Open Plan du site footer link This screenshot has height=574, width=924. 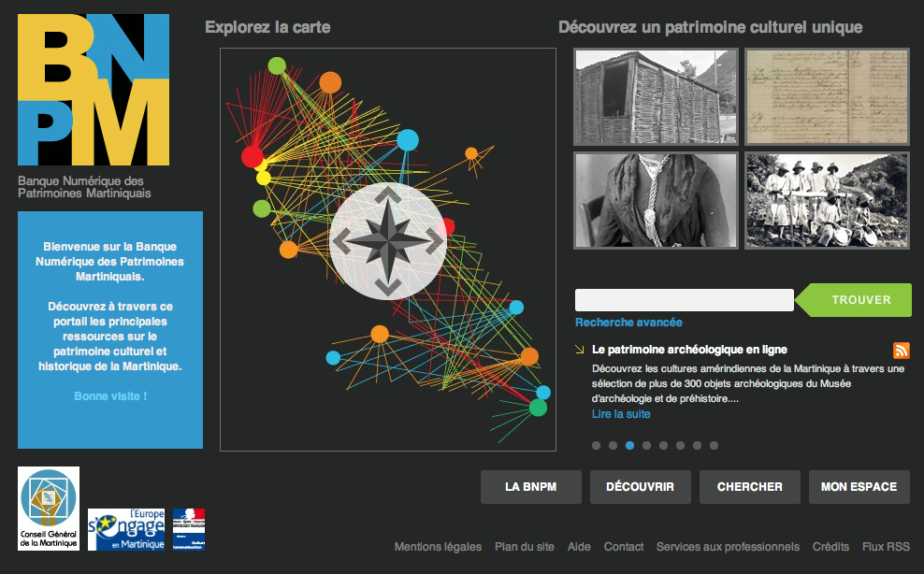pyautogui.click(x=525, y=547)
